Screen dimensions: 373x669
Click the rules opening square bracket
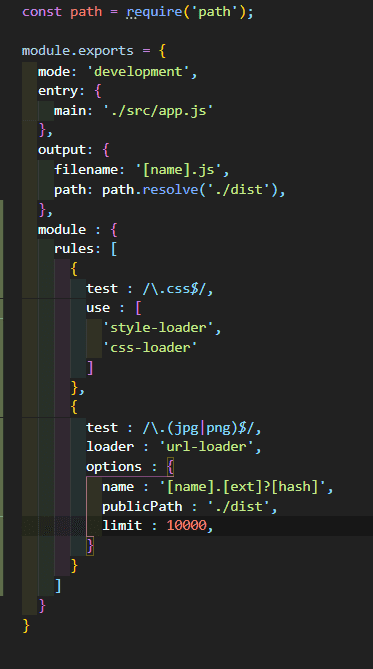(114, 249)
